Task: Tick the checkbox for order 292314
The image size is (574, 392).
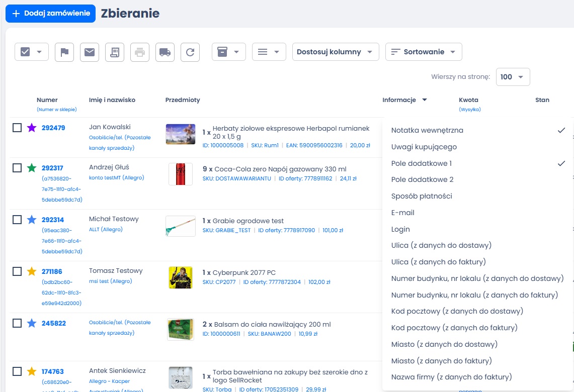Action: coord(17,220)
